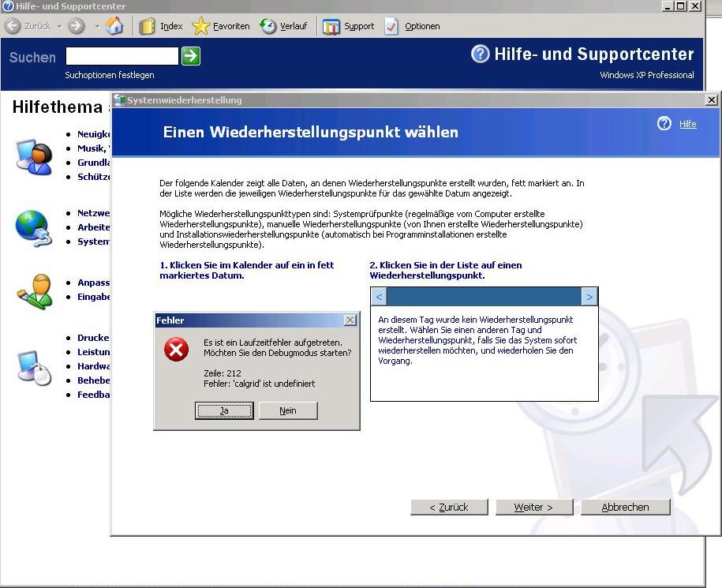
Task: Go to next restore point with > arrow
Action: (589, 297)
